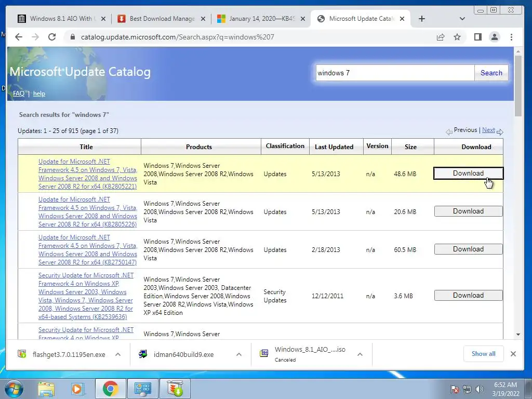Open the help link
Screen dimensions: 532x399
click(x=39, y=94)
